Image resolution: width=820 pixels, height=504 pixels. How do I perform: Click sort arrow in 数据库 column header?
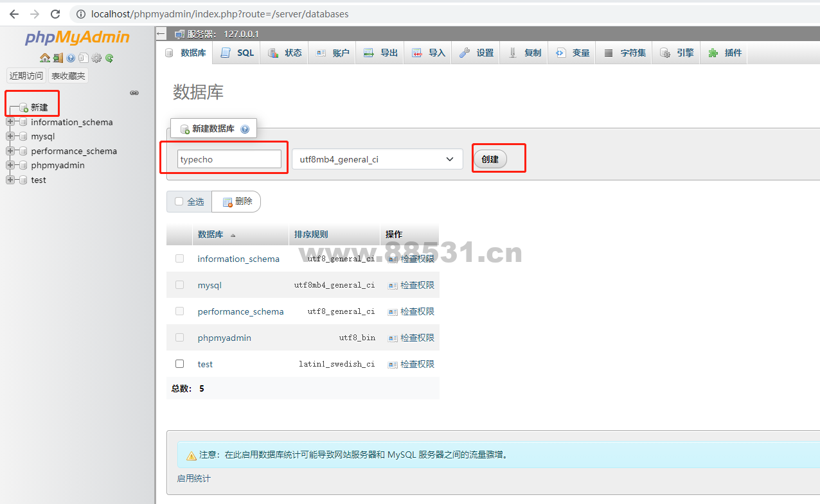click(x=233, y=236)
